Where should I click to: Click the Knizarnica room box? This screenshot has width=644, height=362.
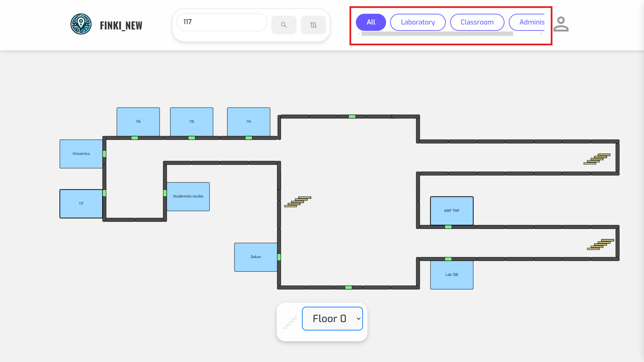click(x=81, y=154)
